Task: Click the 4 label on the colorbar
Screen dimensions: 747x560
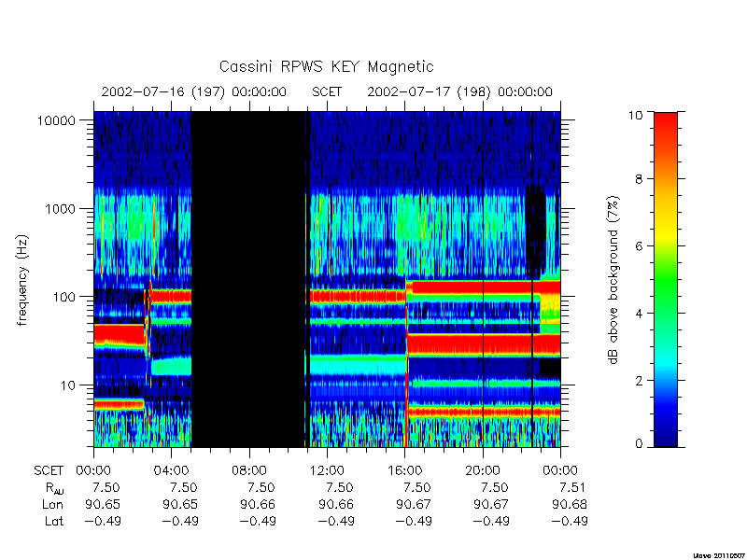Action: click(x=639, y=314)
